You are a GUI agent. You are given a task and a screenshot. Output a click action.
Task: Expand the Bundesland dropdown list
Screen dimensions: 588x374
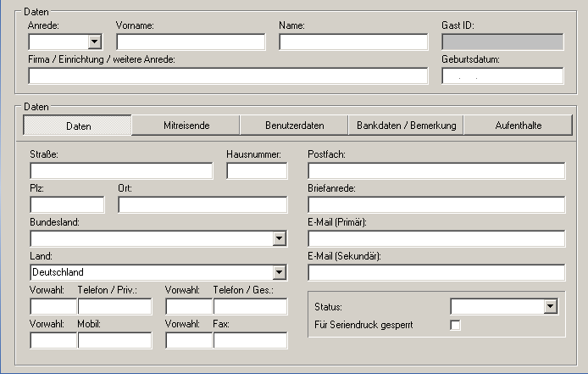click(x=280, y=239)
